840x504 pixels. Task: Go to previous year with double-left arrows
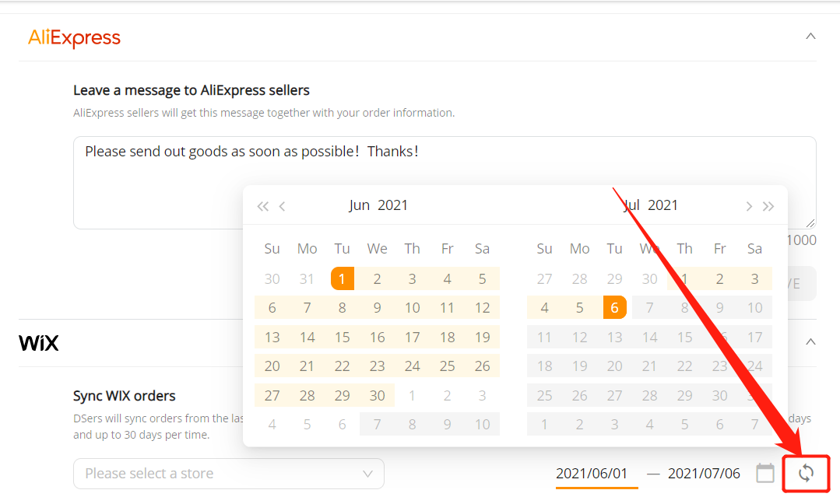tap(262, 207)
